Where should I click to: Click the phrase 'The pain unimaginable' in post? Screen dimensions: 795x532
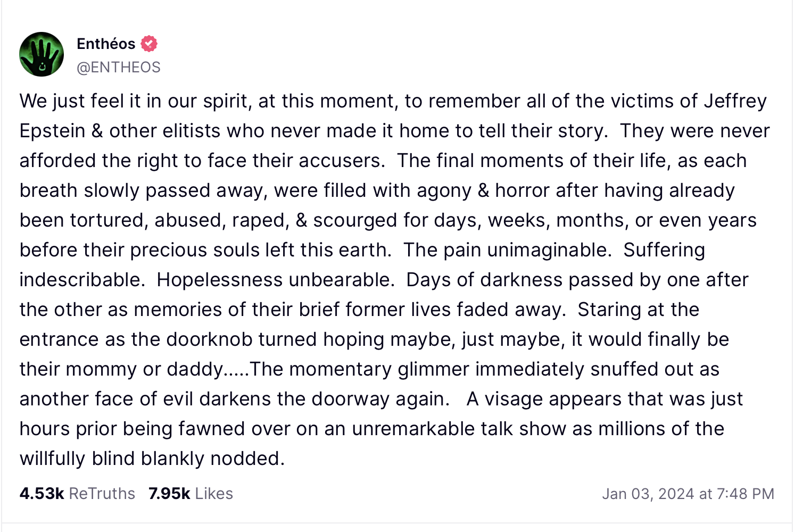coord(507,250)
